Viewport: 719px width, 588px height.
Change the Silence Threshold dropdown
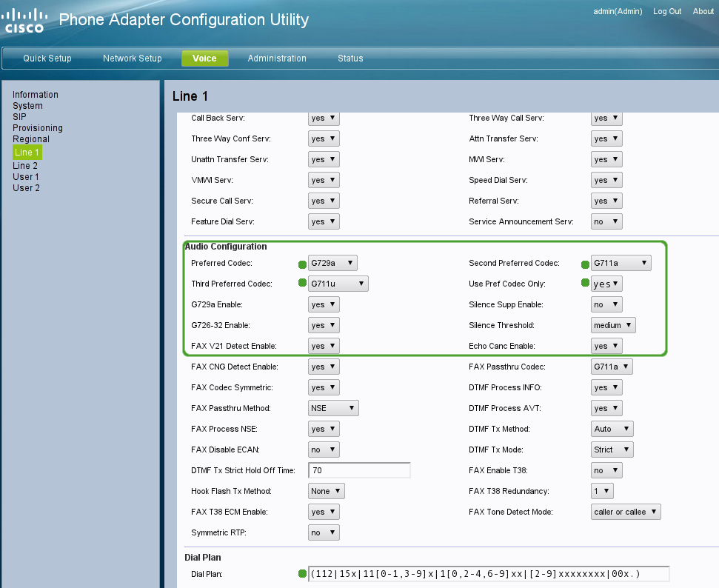coord(613,325)
